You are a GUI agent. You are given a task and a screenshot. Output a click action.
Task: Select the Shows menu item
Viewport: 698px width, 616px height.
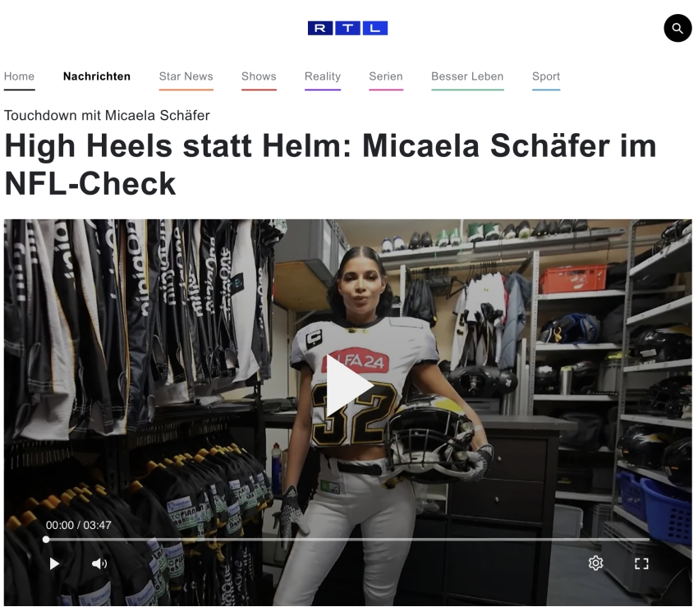[x=259, y=76]
